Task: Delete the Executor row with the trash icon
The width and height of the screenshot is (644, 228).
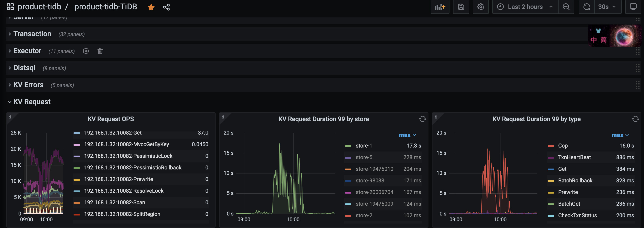Action: (x=100, y=51)
